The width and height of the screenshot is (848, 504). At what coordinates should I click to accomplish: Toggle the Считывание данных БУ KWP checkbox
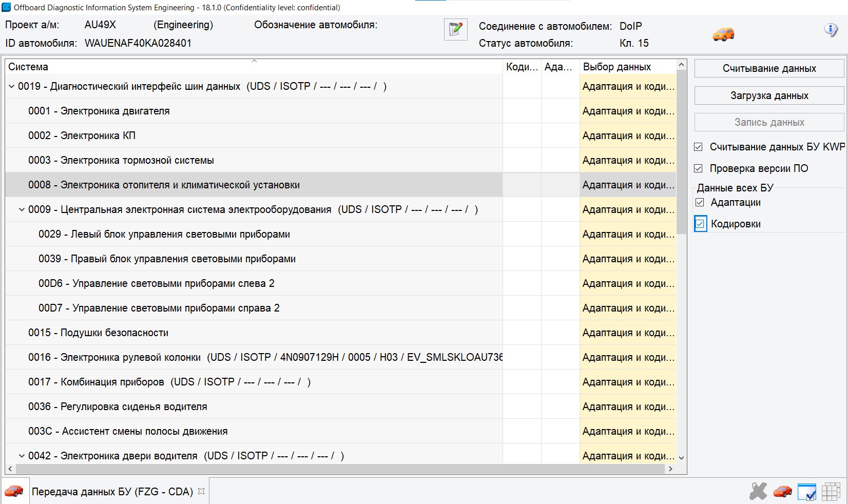click(x=698, y=147)
